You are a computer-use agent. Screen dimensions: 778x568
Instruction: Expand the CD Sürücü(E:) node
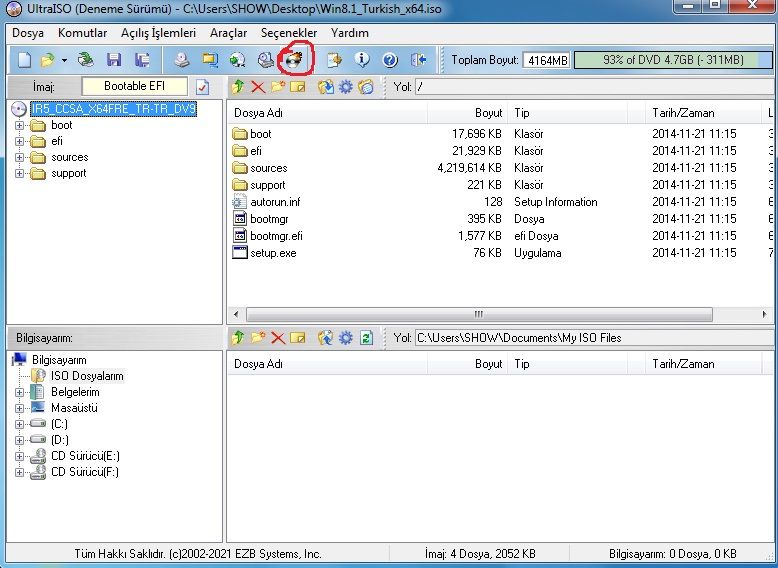pos(19,456)
